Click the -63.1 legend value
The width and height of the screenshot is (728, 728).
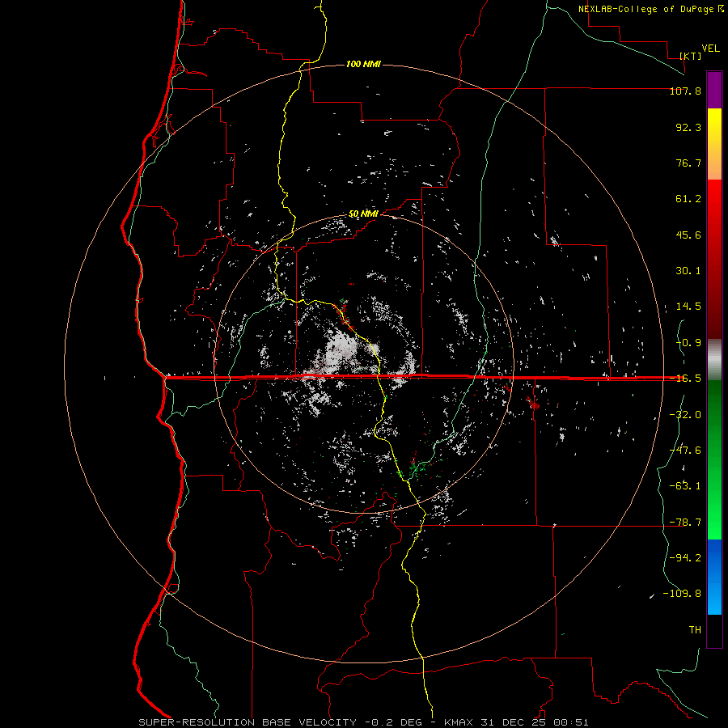tap(685, 486)
